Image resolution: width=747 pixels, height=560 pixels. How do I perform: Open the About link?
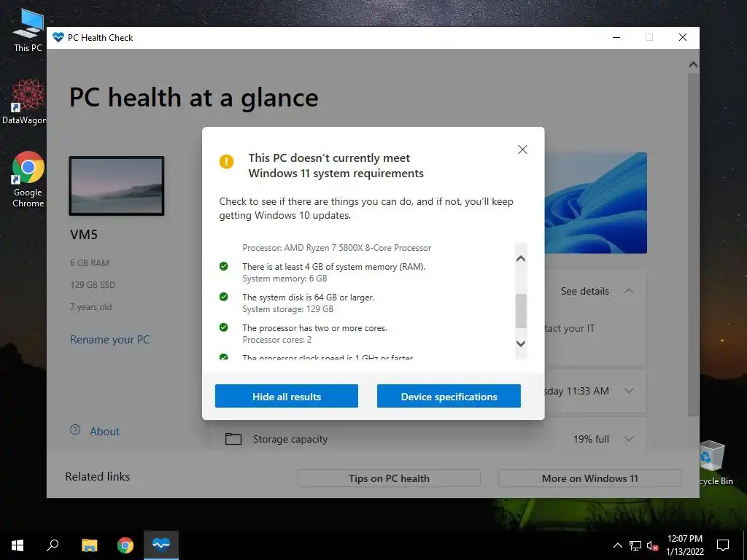(x=104, y=432)
